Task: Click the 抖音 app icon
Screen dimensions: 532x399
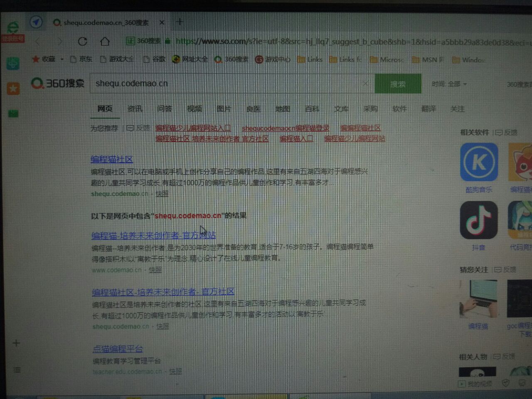Action: pos(478,220)
